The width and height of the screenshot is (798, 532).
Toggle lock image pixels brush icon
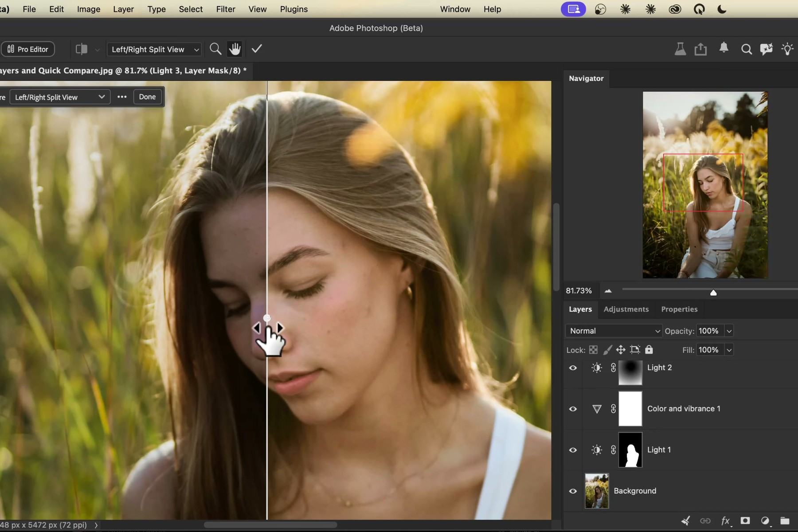(607, 350)
